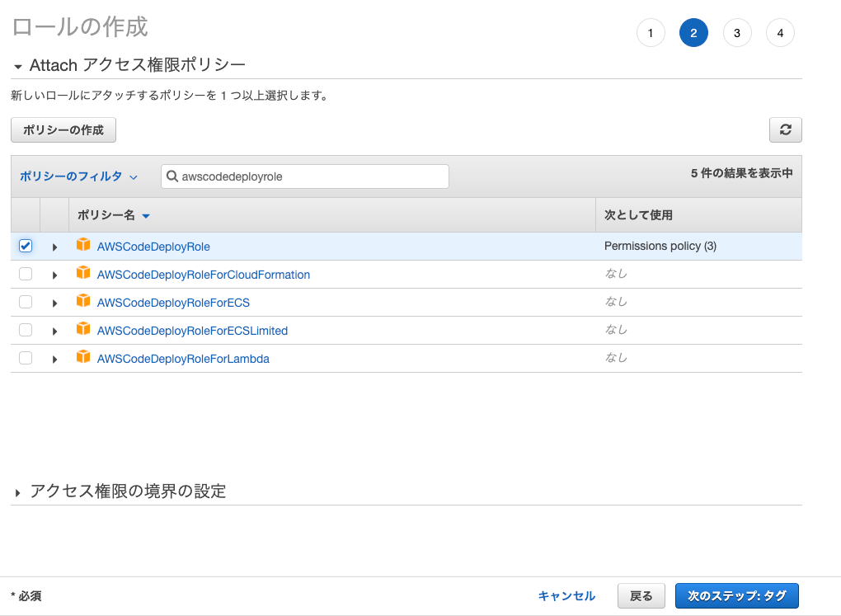Image resolution: width=841 pixels, height=616 pixels.
Task: Collapse the Attach アクセス権限ポリシー section
Action: coord(18,64)
